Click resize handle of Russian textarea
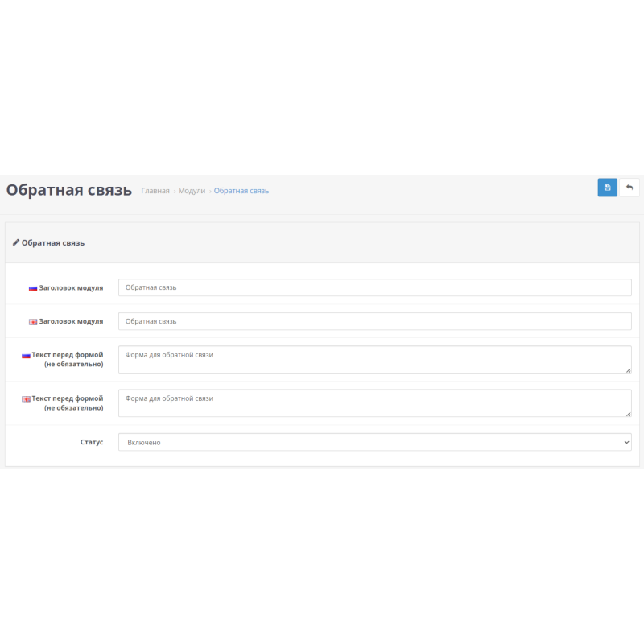644x644 pixels. (x=627, y=369)
